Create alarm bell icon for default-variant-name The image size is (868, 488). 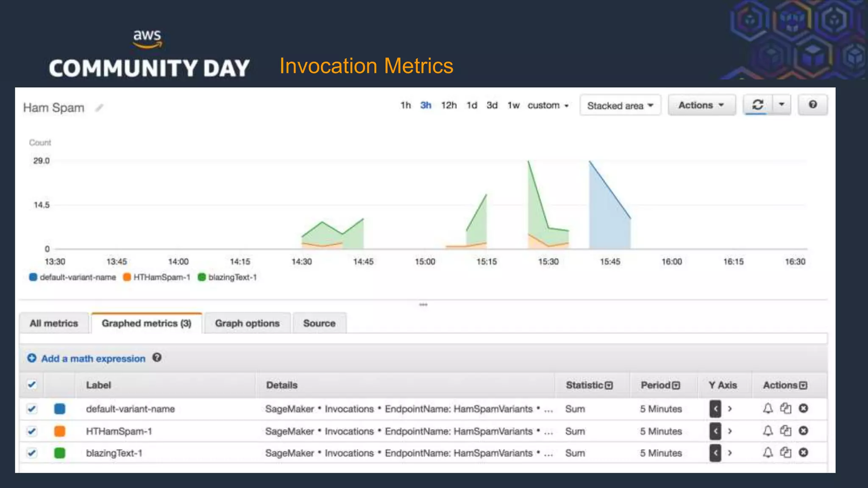coord(768,408)
